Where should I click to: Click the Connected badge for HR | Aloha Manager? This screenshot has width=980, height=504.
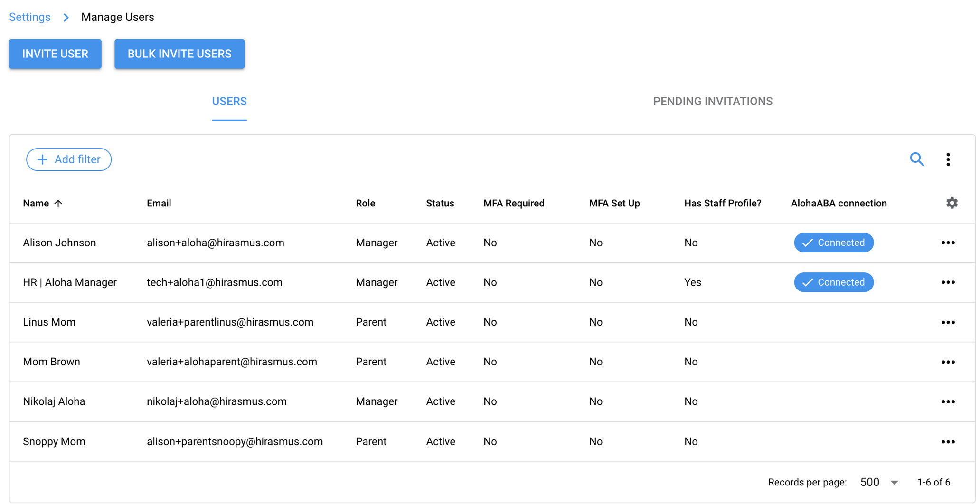[833, 282]
